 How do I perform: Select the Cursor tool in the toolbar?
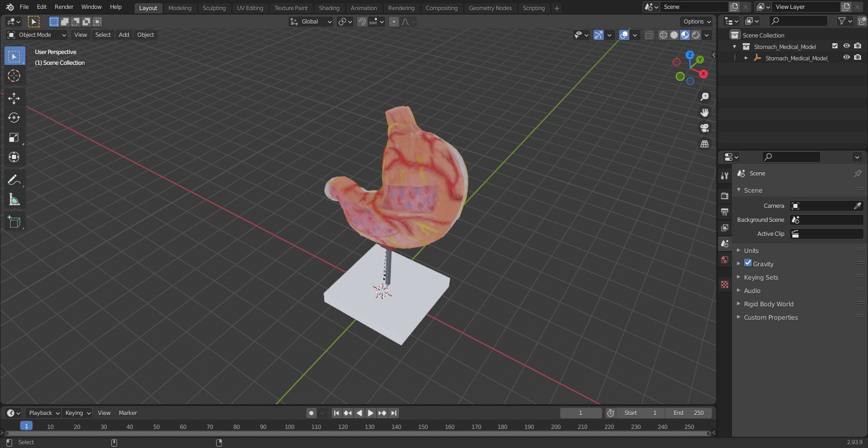click(14, 76)
